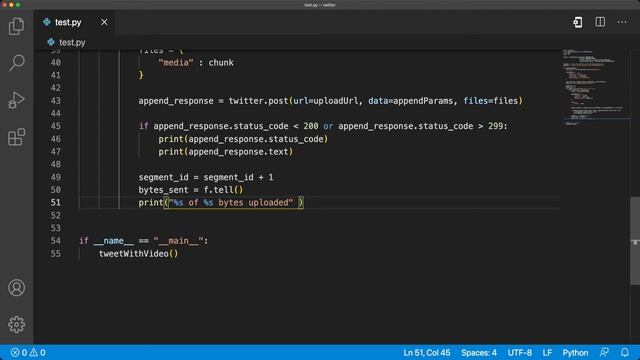
Task: Open the Search view
Action: (16, 63)
